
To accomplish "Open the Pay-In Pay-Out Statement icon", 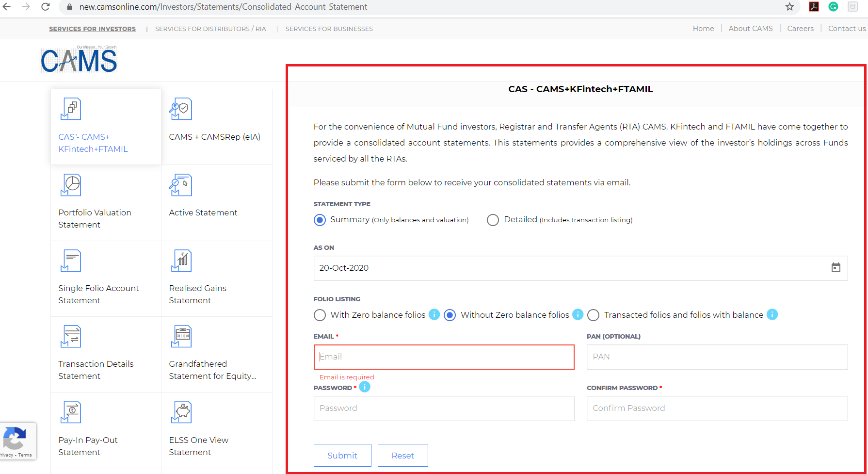I will tap(71, 412).
